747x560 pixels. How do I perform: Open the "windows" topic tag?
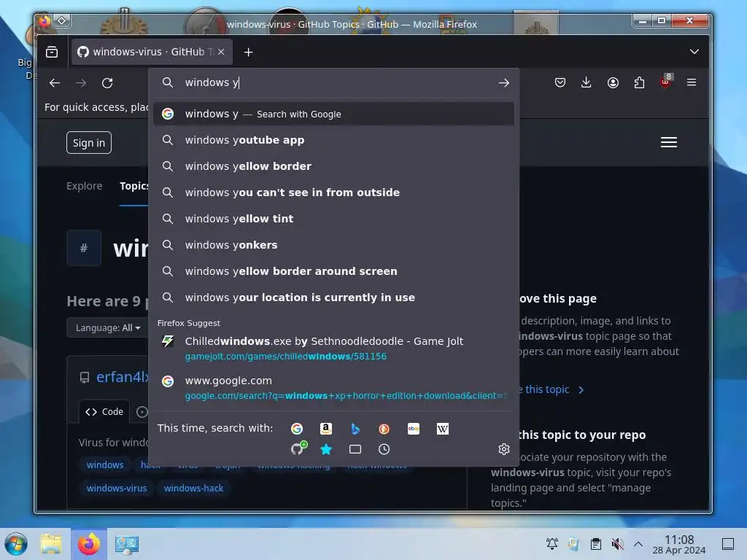point(105,464)
